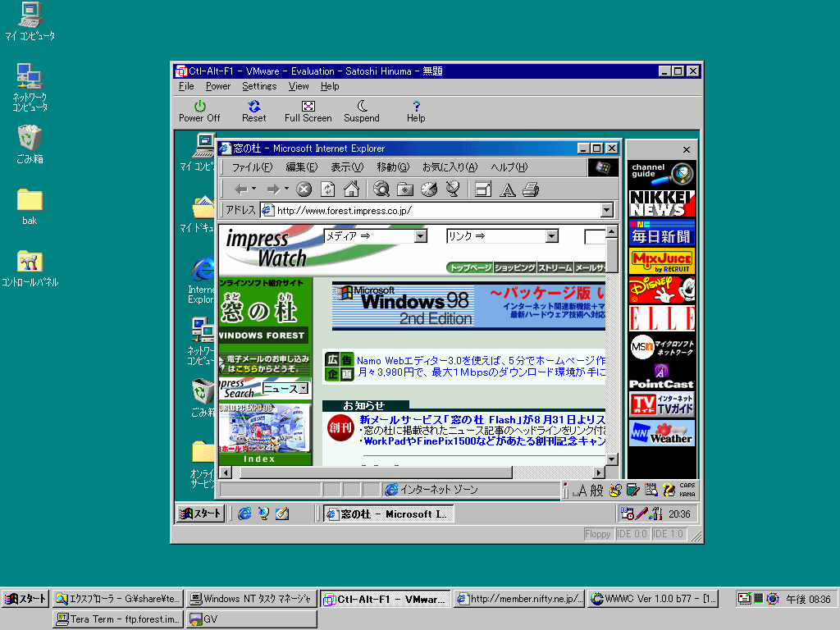The width and height of the screenshot is (840, 630).
Task: Open the VMware Power menu
Action: [x=218, y=86]
